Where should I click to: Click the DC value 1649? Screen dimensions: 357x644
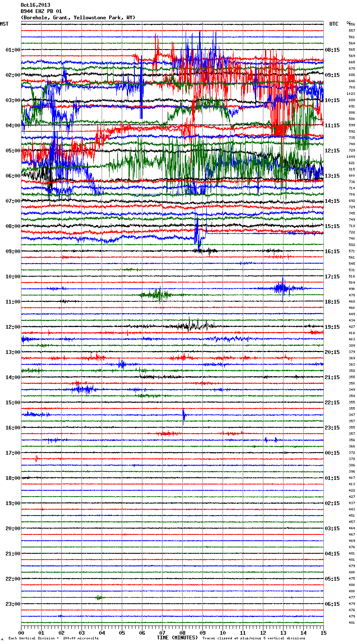coord(351,157)
